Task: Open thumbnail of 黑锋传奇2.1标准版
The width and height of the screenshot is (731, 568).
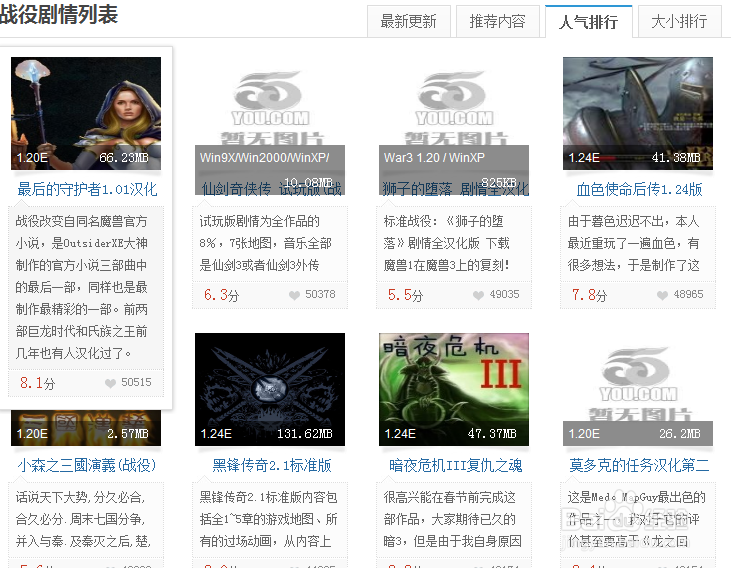Action: pos(270,389)
